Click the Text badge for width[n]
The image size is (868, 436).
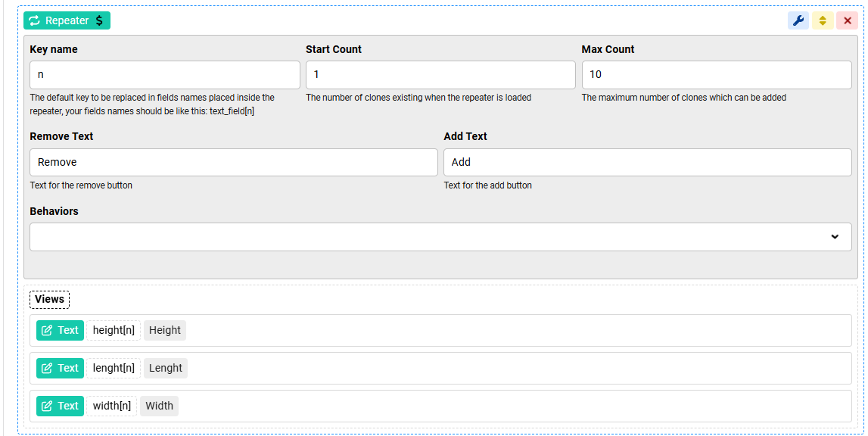point(61,406)
